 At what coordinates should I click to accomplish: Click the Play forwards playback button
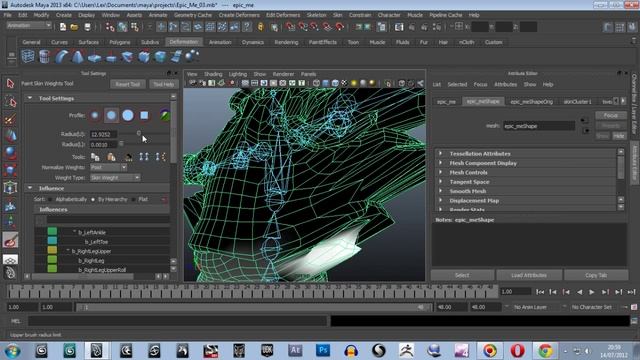click(592, 292)
